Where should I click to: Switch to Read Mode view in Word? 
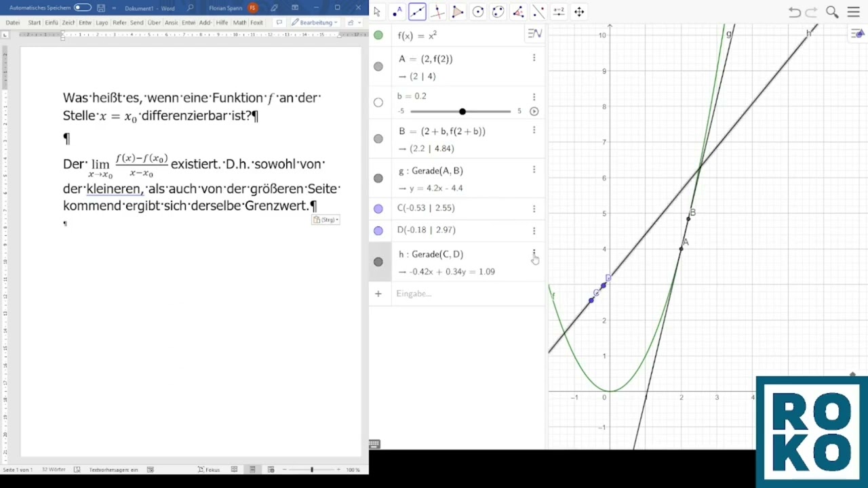[234, 470]
